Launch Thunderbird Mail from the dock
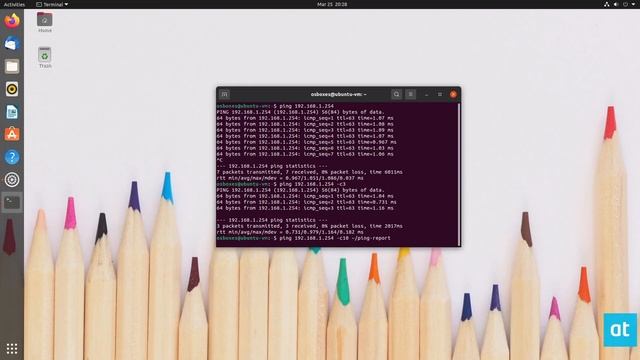 coord(12,43)
